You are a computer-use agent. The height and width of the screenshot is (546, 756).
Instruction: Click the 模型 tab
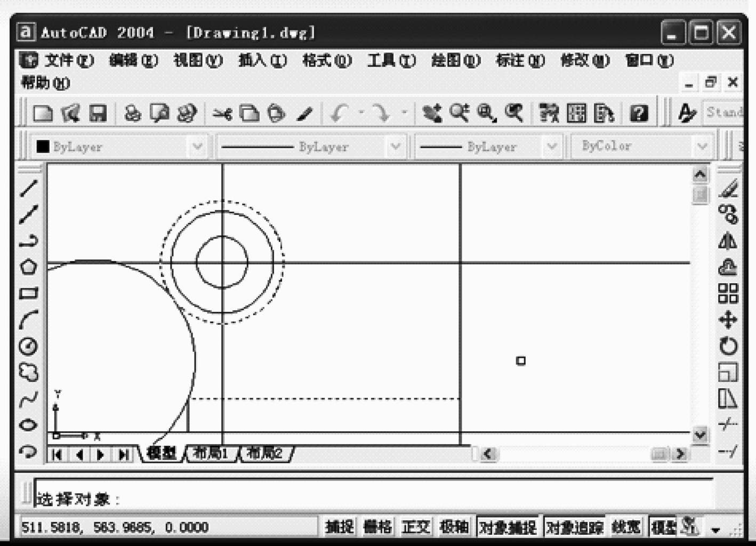[x=161, y=454]
